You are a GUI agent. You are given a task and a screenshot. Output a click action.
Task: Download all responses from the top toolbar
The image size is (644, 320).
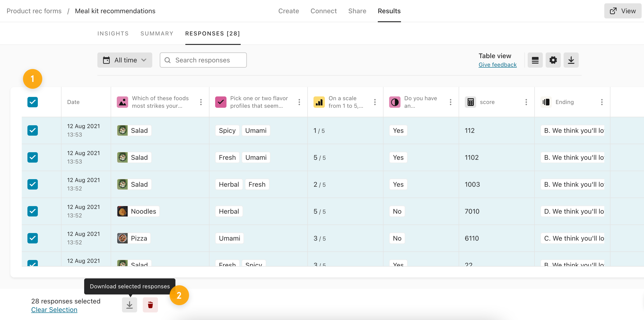571,60
